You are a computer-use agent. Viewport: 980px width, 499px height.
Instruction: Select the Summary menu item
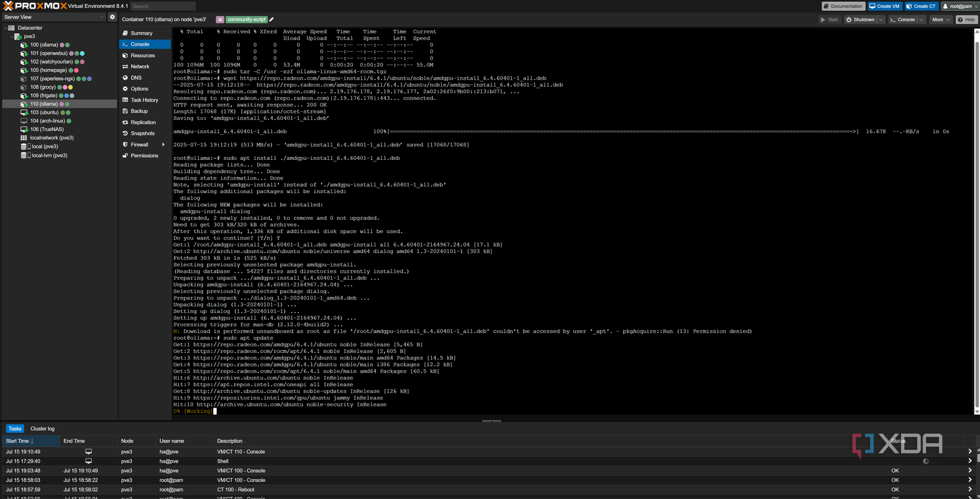click(x=141, y=33)
